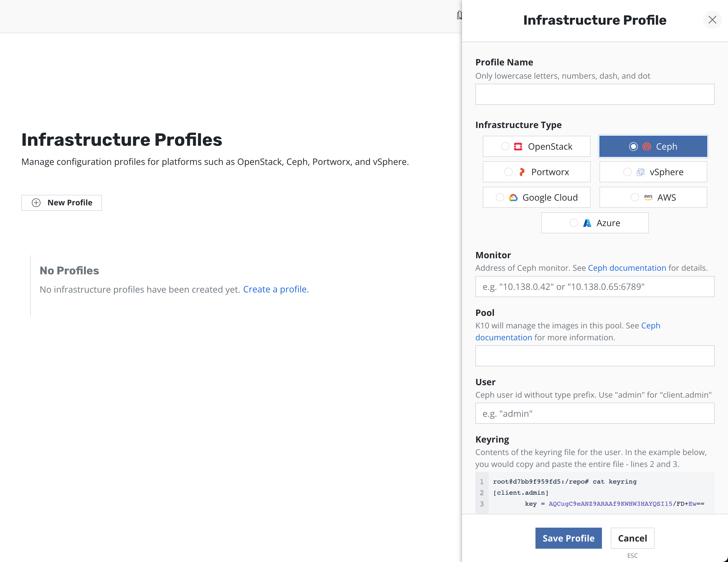Click the Ceph logo icon
The width and height of the screenshot is (728, 562).
click(647, 147)
